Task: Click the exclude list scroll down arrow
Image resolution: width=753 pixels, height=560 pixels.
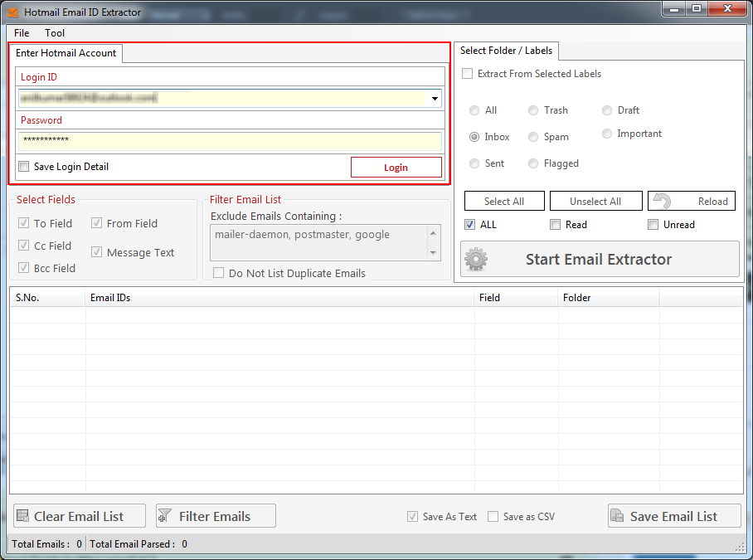Action: click(433, 253)
